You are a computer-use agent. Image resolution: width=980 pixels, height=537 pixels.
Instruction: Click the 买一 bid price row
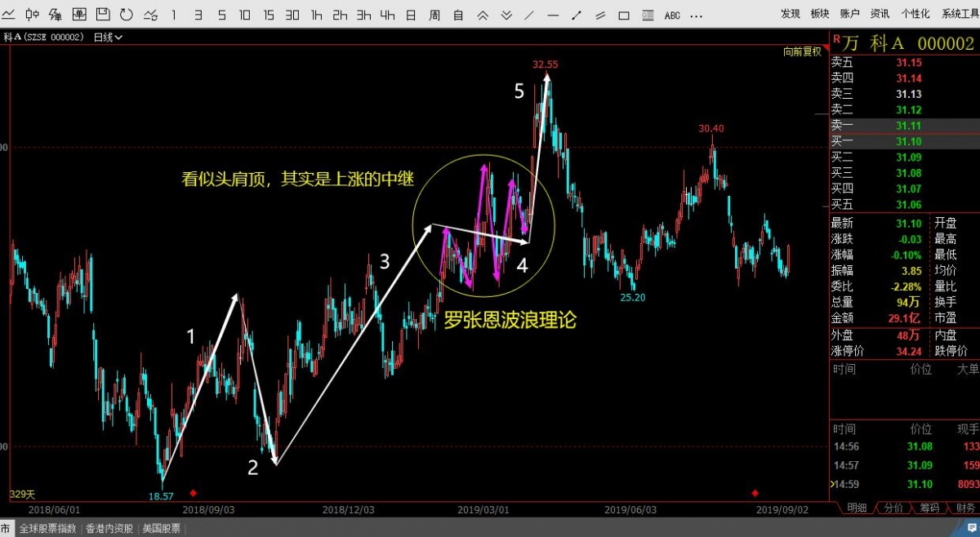pos(904,141)
